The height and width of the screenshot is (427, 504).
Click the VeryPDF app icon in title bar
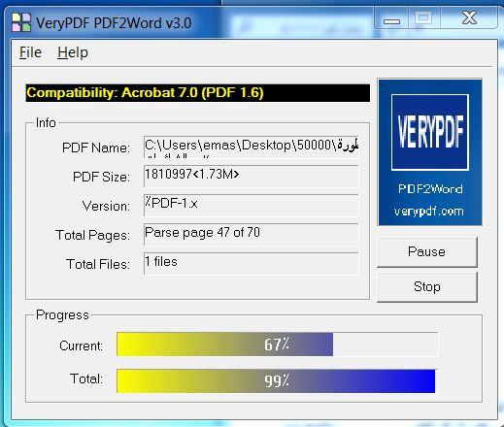[x=21, y=22]
